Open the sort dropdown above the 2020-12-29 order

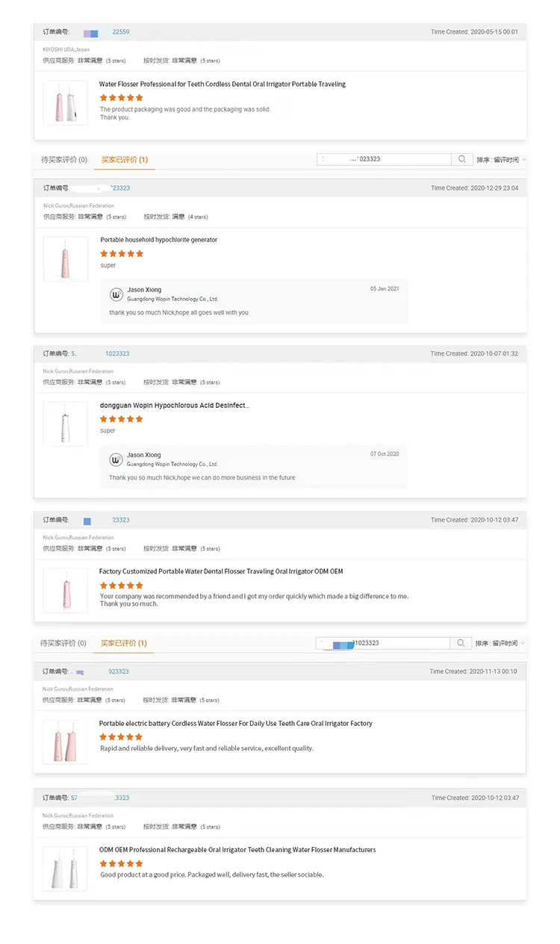point(502,160)
